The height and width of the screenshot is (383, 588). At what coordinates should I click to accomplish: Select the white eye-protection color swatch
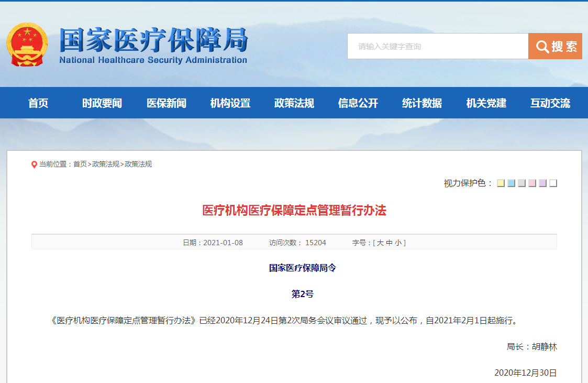(x=553, y=183)
